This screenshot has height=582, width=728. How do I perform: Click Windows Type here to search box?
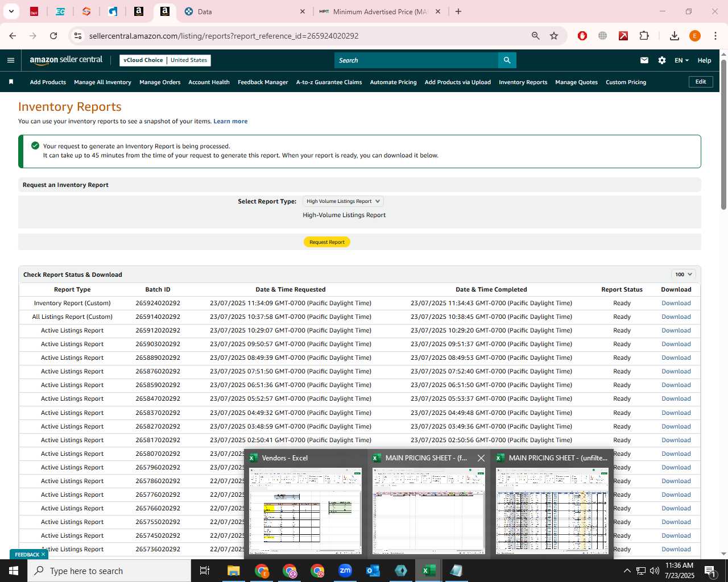coord(109,571)
